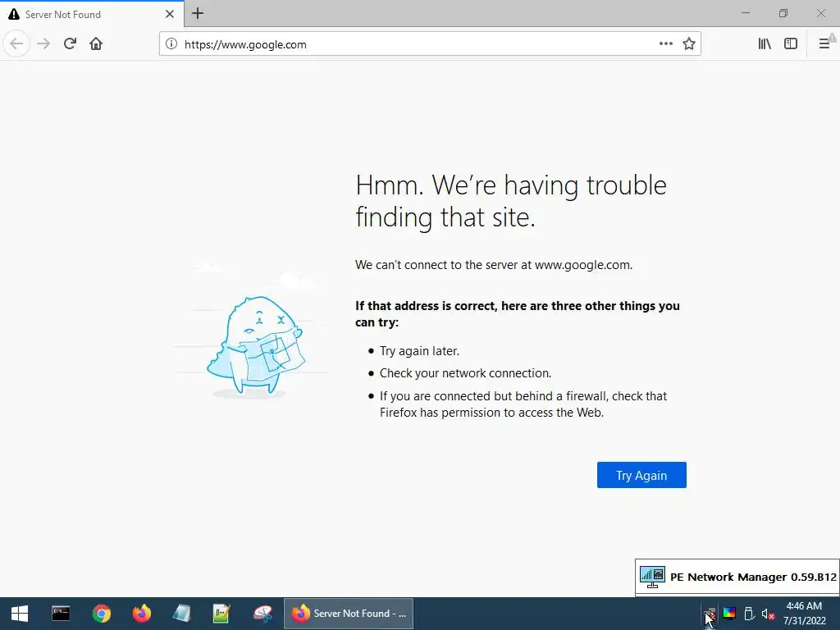Open the color display tray icon
840x630 pixels.
tap(729, 614)
